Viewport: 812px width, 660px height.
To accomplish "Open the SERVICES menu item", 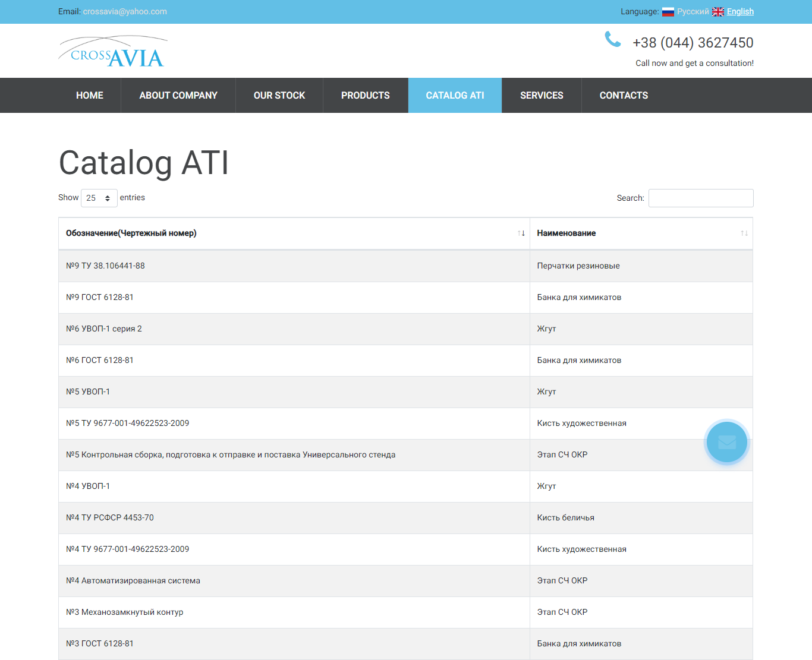I will tap(542, 95).
